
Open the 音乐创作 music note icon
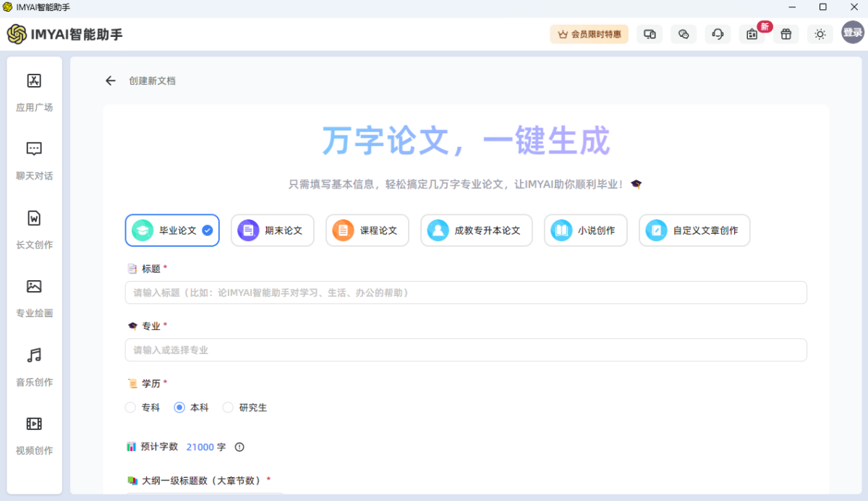(34, 355)
